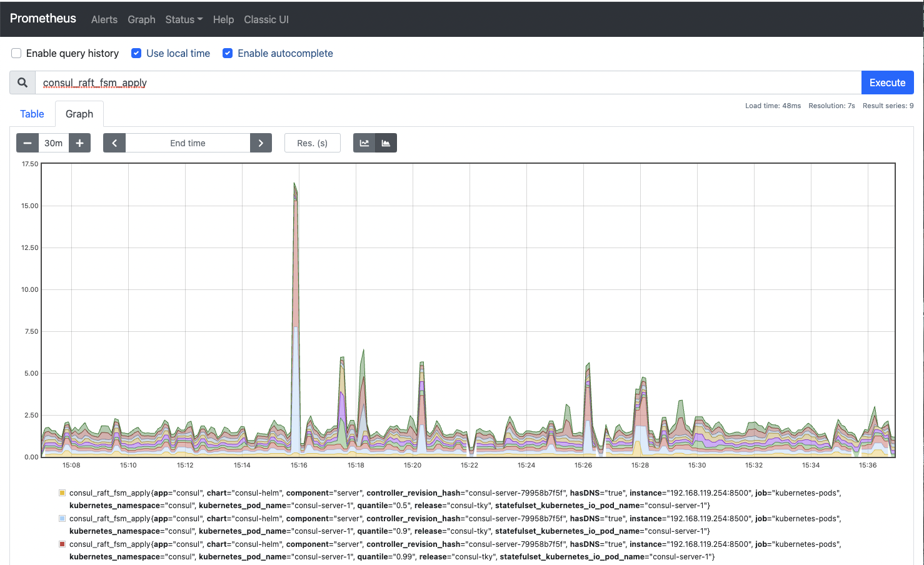Image resolution: width=924 pixels, height=565 pixels.
Task: Click the yellow quantile 0.5 legend swatch
Action: tap(62, 493)
